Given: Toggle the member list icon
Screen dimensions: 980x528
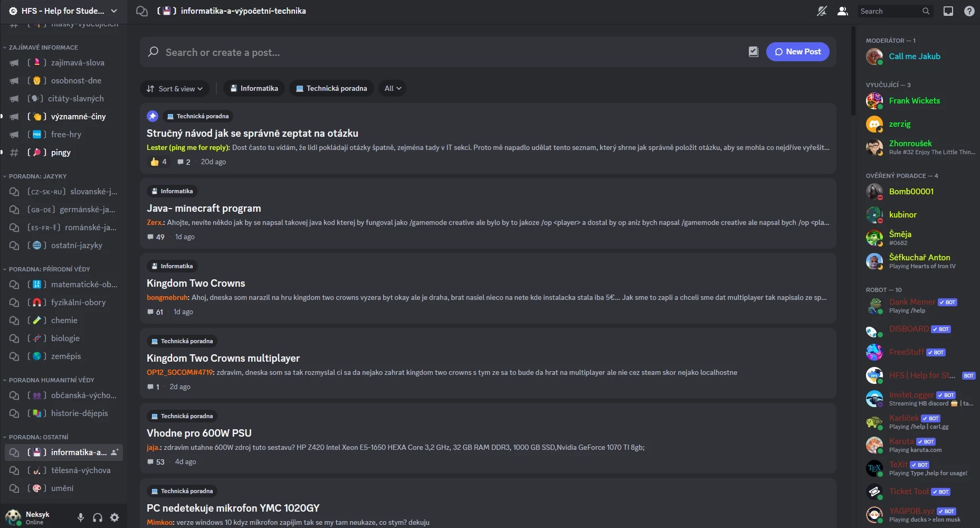Looking at the screenshot, I should pyautogui.click(x=843, y=11).
